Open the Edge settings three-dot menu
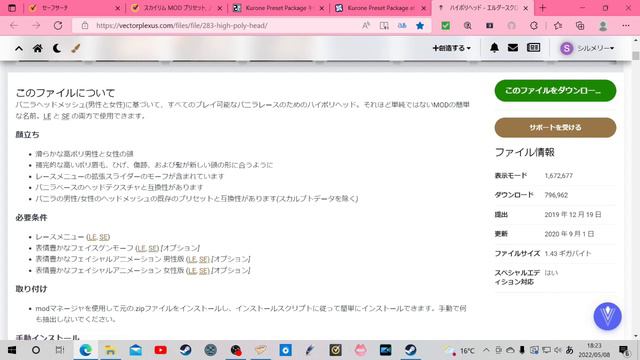Image resolution: width=640 pixels, height=360 pixels. pos(626,25)
